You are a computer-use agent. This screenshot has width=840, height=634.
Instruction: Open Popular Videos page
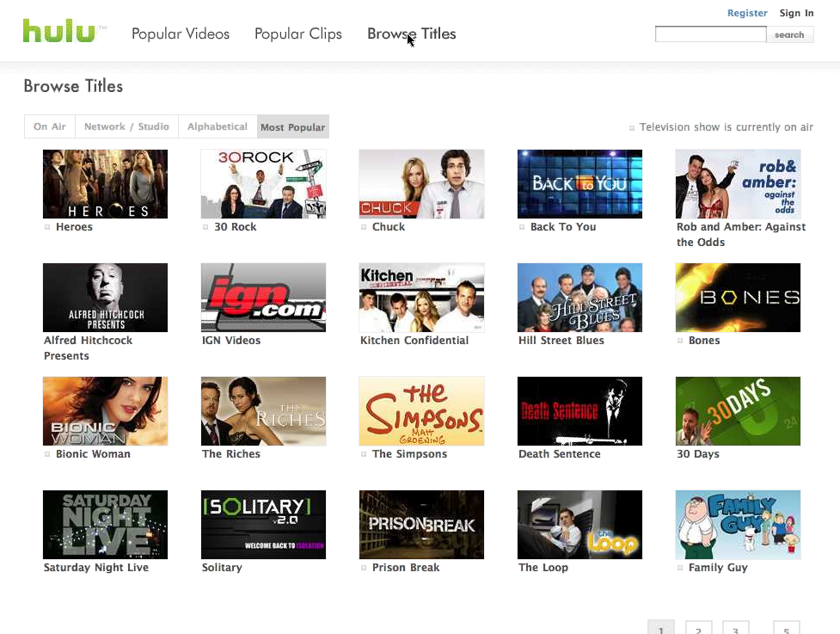181,34
